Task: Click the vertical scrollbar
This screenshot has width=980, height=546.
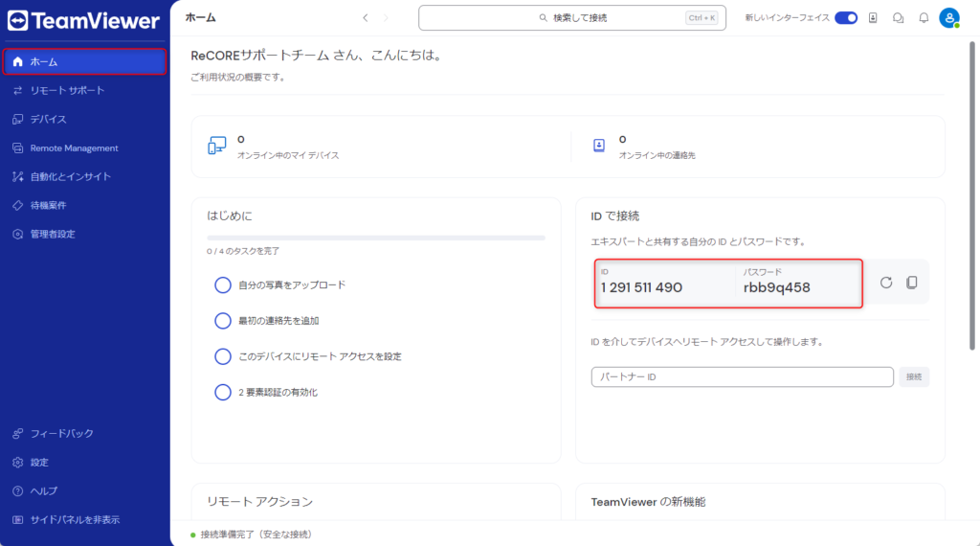Action: click(x=972, y=195)
